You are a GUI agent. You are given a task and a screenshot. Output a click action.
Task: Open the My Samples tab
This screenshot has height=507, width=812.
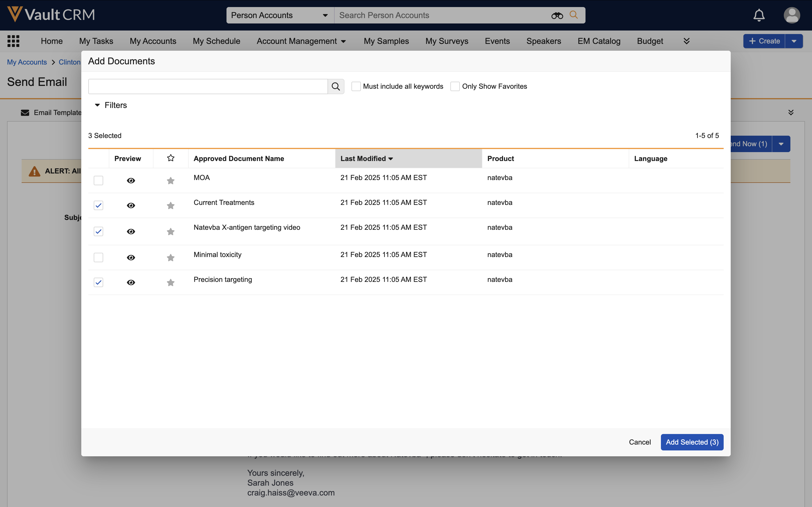[x=386, y=41]
